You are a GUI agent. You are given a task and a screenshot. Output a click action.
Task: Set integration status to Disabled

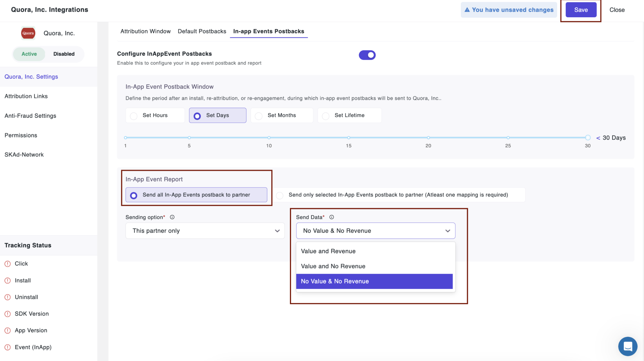click(64, 54)
